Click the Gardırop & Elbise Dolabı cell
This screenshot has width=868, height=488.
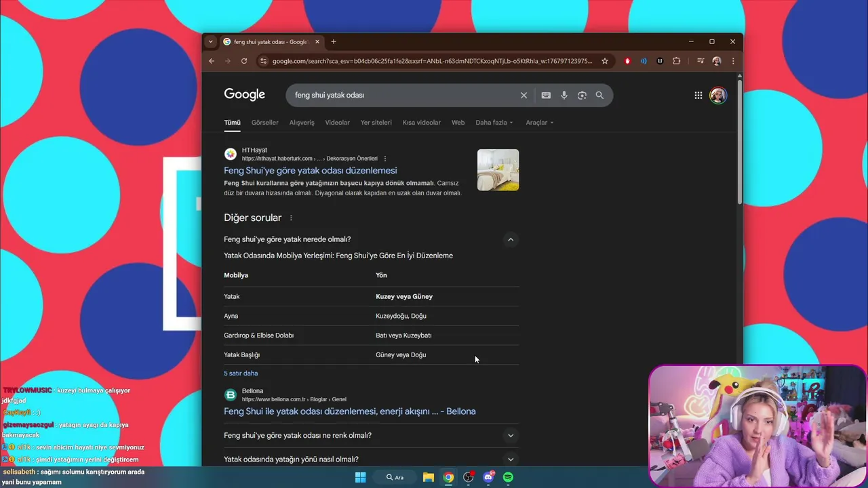[x=259, y=335]
